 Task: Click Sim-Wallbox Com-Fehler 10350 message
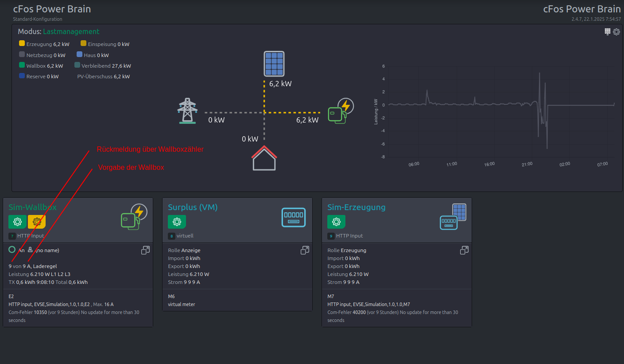click(x=74, y=316)
